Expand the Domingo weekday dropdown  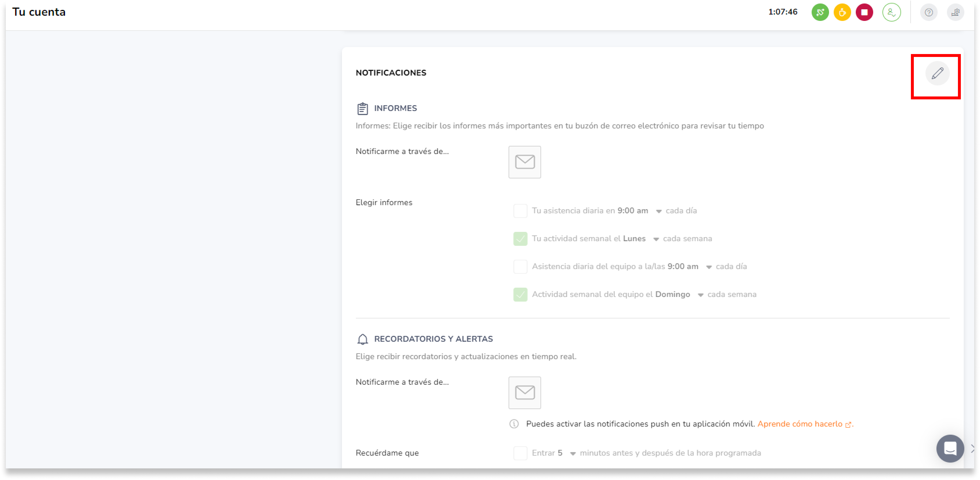click(700, 295)
